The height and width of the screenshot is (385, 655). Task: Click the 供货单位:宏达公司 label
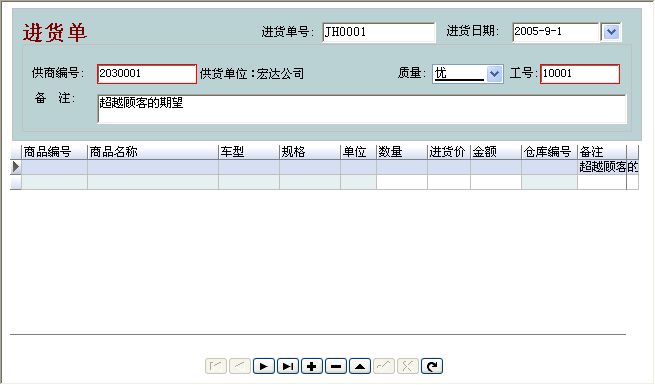(252, 74)
